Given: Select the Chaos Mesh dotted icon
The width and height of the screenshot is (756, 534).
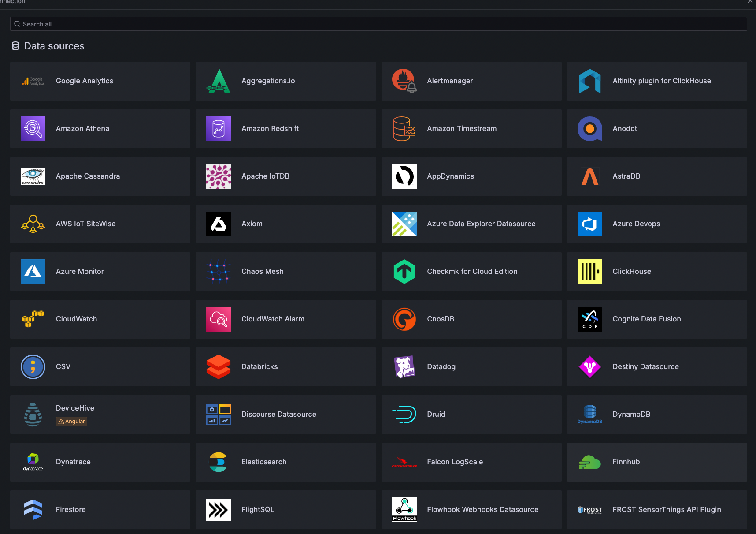Looking at the screenshot, I should (219, 272).
